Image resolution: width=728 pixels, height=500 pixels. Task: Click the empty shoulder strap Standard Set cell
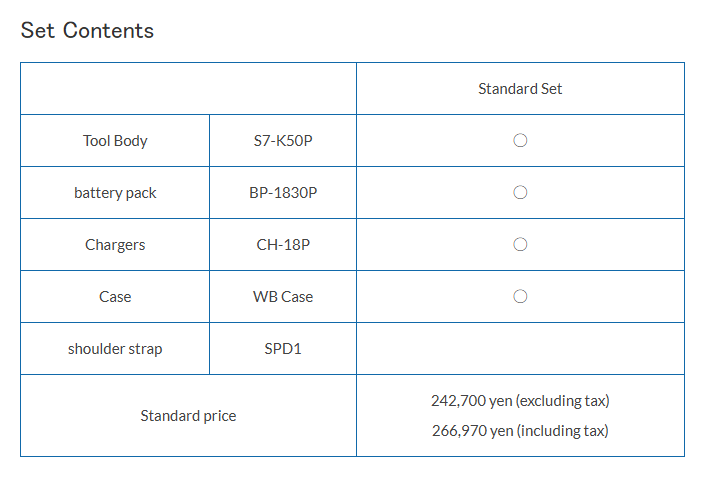tap(520, 349)
